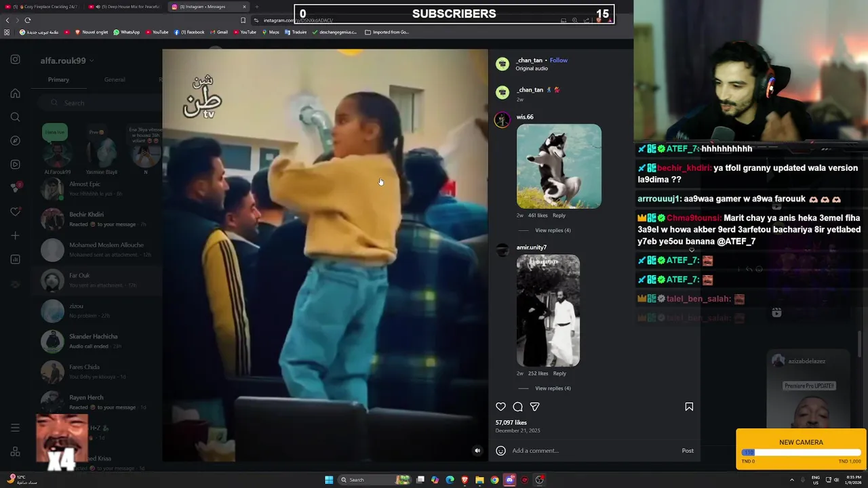The height and width of the screenshot is (488, 868).
Task: Open Almost Epic conversation
Action: coord(98,188)
